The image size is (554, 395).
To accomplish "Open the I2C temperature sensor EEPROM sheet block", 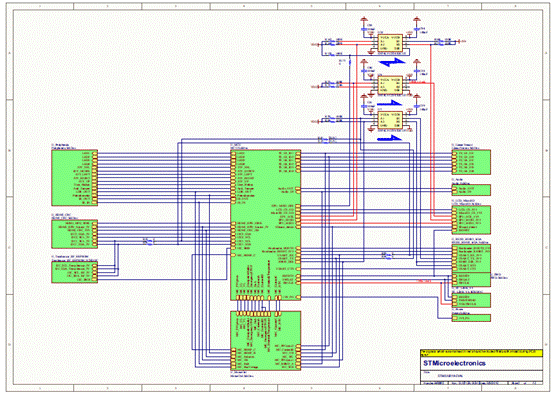I will pyautogui.click(x=75, y=272).
